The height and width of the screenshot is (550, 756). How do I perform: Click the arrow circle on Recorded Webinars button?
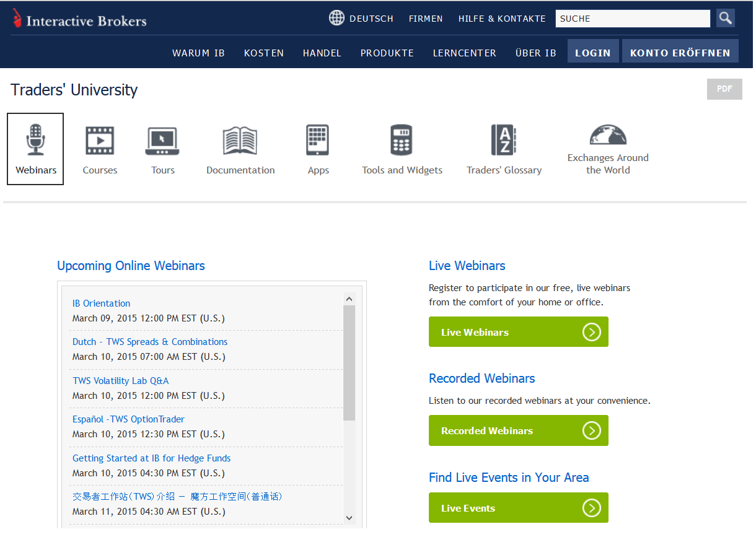(x=592, y=430)
